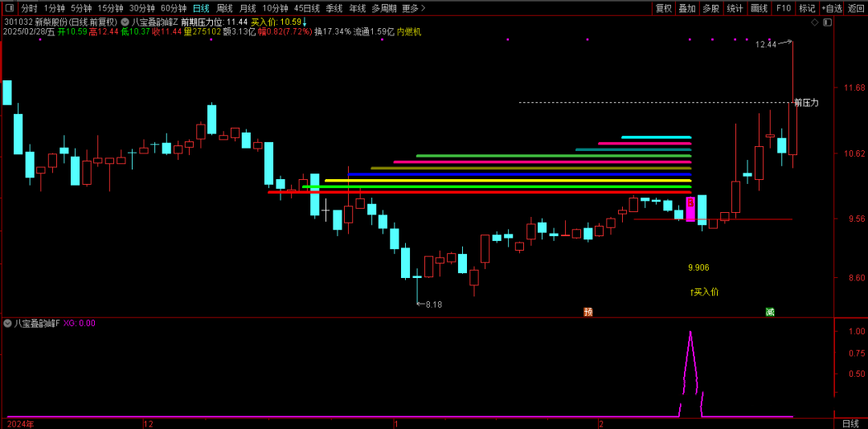Screen dimensions: 868x429
Task: Click the 八宝叠韵峰Z indicator name
Action: point(155,22)
